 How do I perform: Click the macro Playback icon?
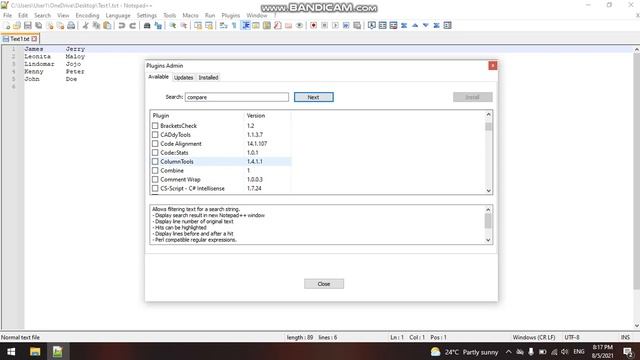point(335,25)
